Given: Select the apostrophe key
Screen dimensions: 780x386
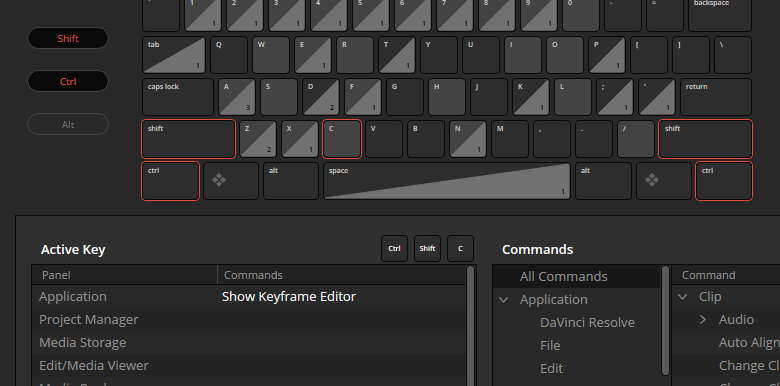Looking at the screenshot, I should coord(657,97).
